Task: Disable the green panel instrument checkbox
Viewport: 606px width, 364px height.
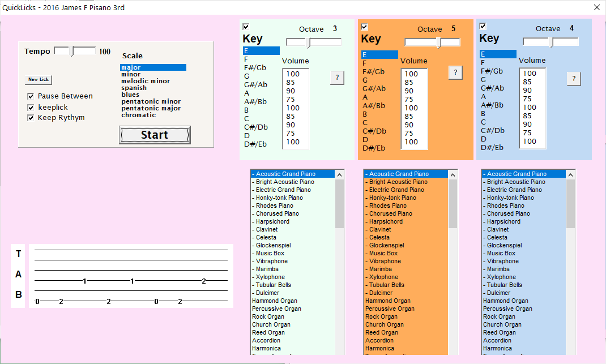Action: 246,27
